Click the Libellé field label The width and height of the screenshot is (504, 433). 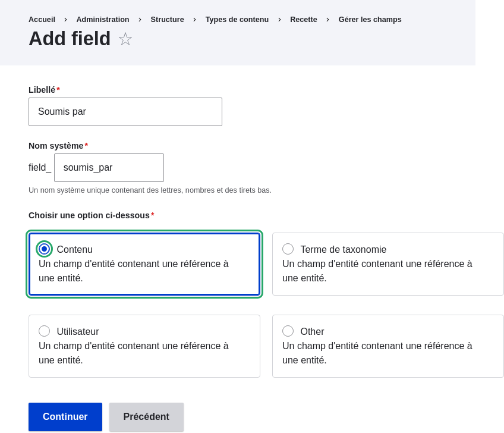42,90
